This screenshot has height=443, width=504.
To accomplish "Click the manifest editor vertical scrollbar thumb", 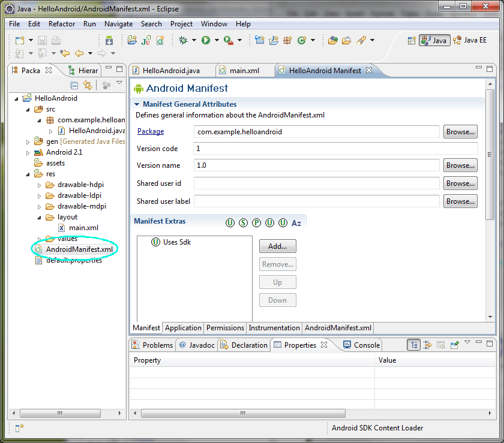I will (x=490, y=155).
